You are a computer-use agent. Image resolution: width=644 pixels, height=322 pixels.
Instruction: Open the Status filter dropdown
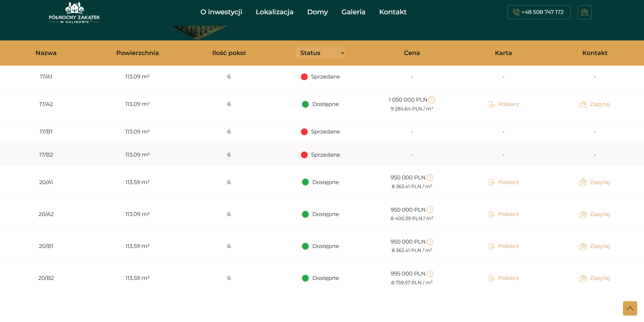pos(320,53)
